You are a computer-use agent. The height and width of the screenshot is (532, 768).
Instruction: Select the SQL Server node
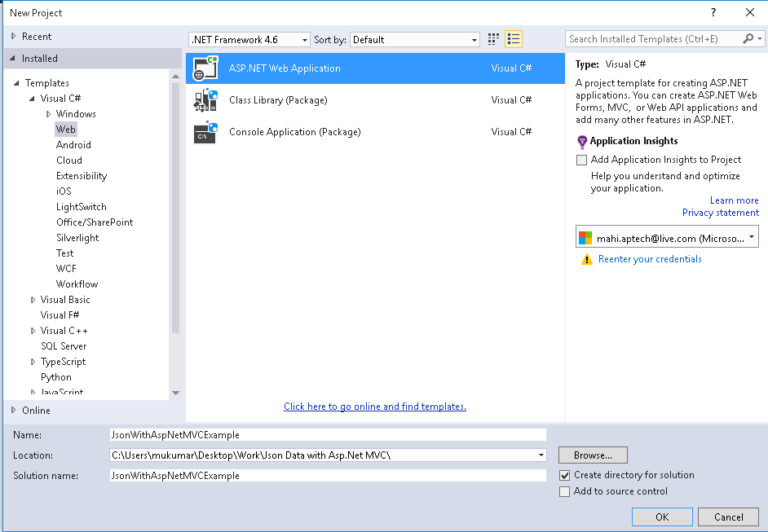point(64,346)
